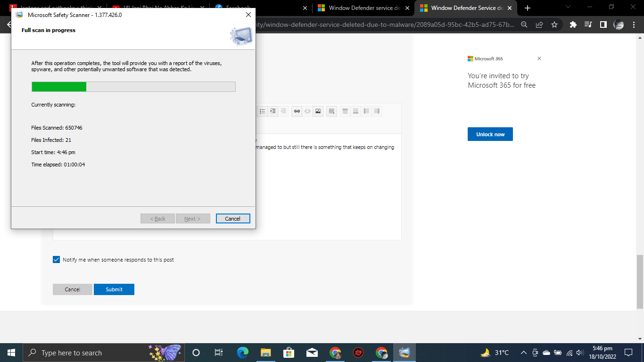
Task: Insert a bulleted list in editor
Action: click(263, 111)
